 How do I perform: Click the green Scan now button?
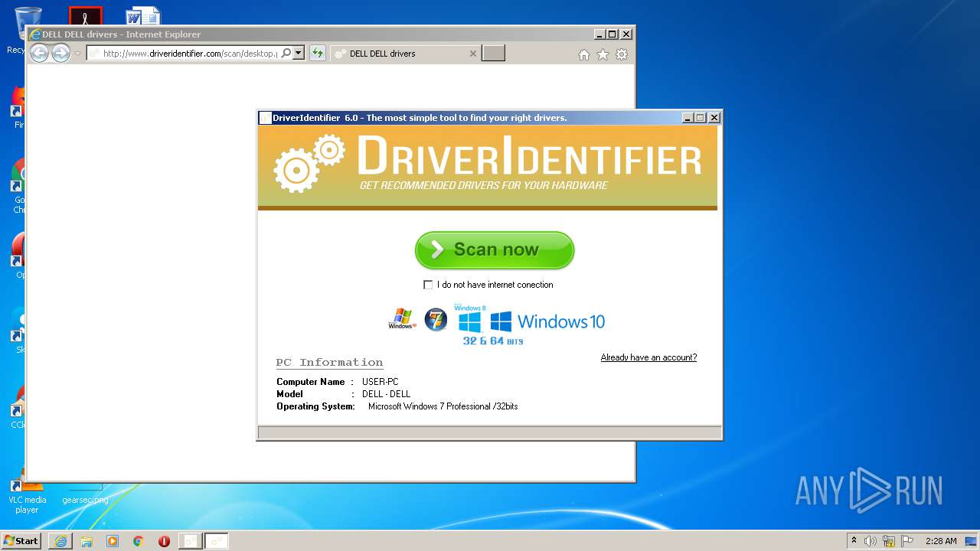495,249
